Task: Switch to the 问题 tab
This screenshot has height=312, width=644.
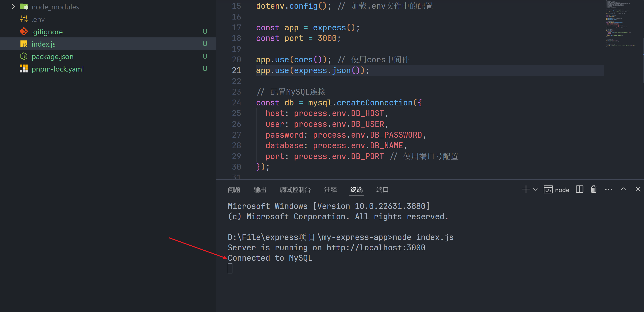Action: pyautogui.click(x=234, y=190)
